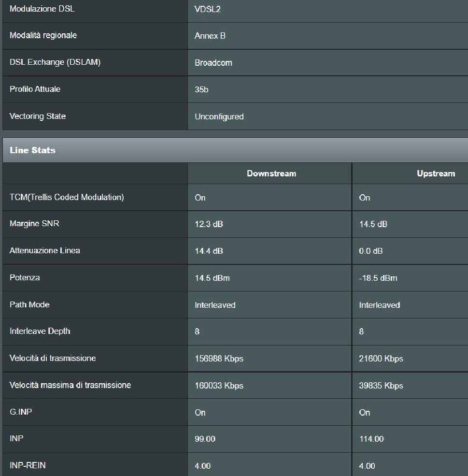Click the Vectoring State label

(x=38, y=116)
